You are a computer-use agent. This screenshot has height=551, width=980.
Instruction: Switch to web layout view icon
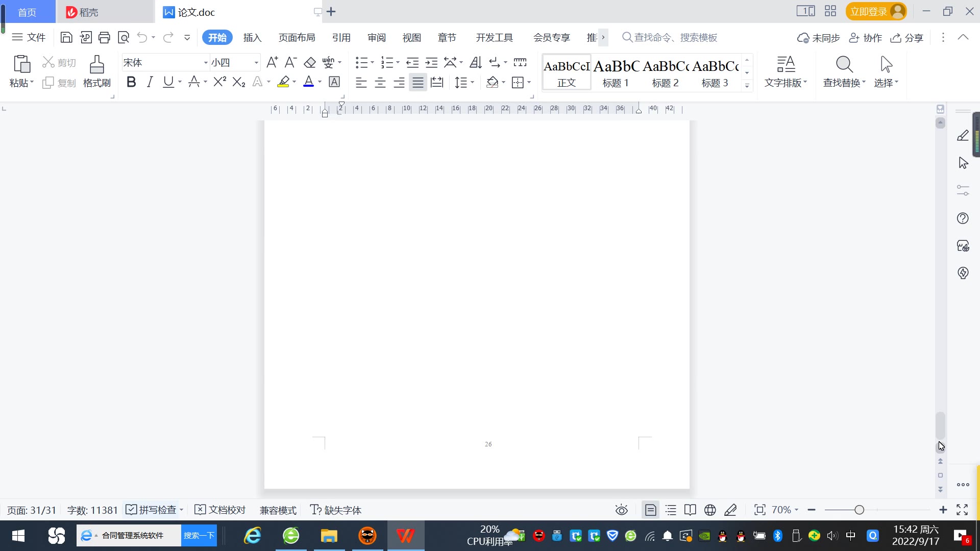point(710,510)
